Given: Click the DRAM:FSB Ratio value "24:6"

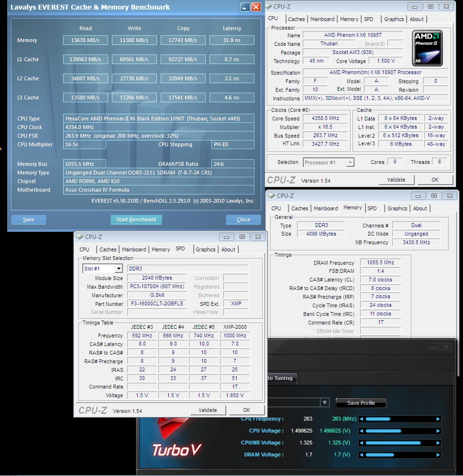Looking at the screenshot, I should click(x=233, y=164).
